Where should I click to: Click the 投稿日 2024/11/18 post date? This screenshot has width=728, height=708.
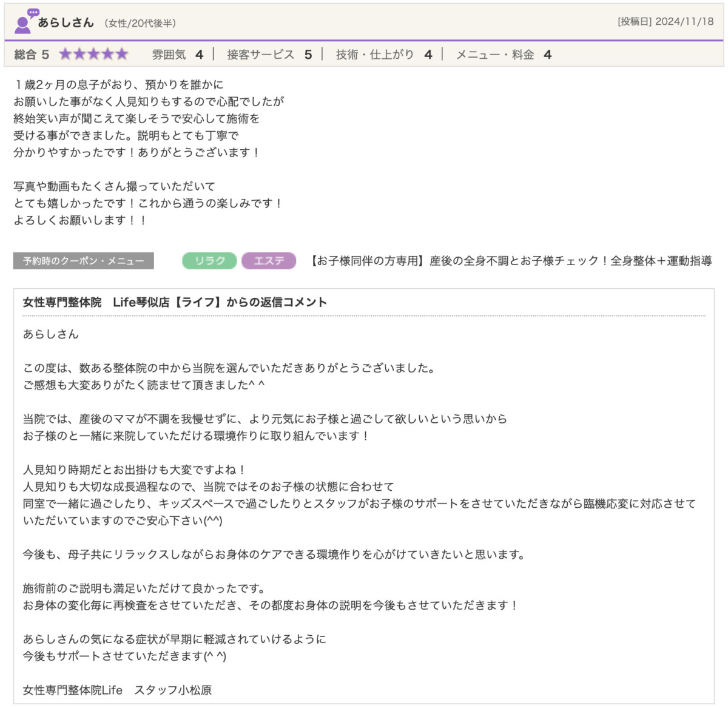click(x=666, y=22)
